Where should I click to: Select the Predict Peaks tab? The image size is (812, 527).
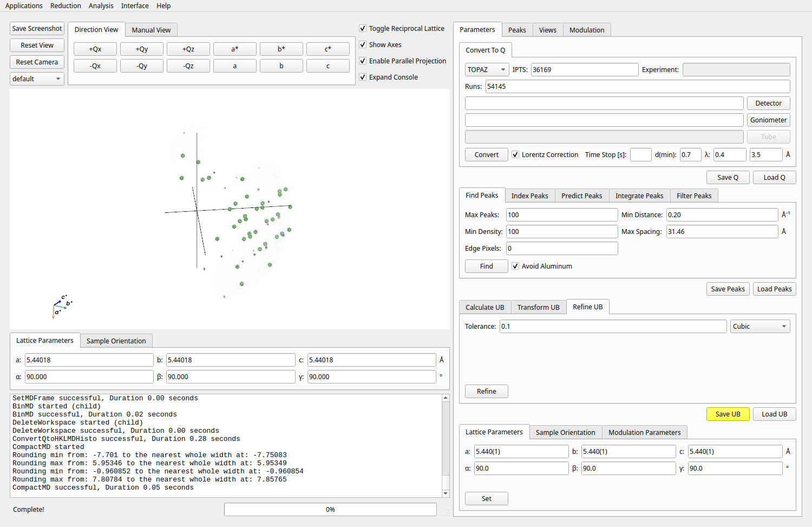tap(582, 196)
